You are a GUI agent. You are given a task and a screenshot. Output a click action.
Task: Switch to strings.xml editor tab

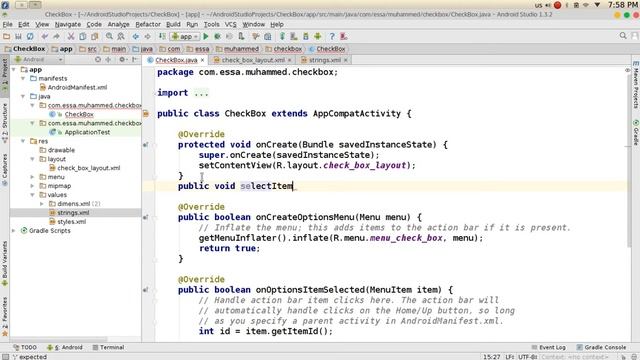pos(324,60)
